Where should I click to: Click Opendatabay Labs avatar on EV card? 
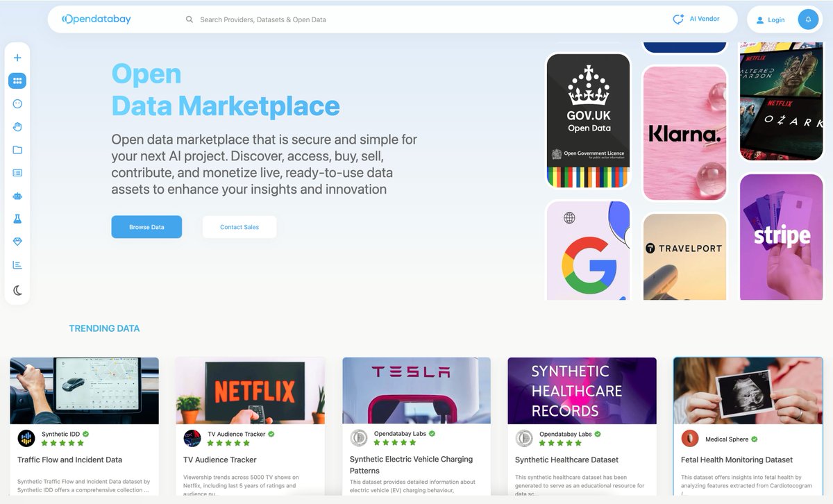tap(359, 438)
